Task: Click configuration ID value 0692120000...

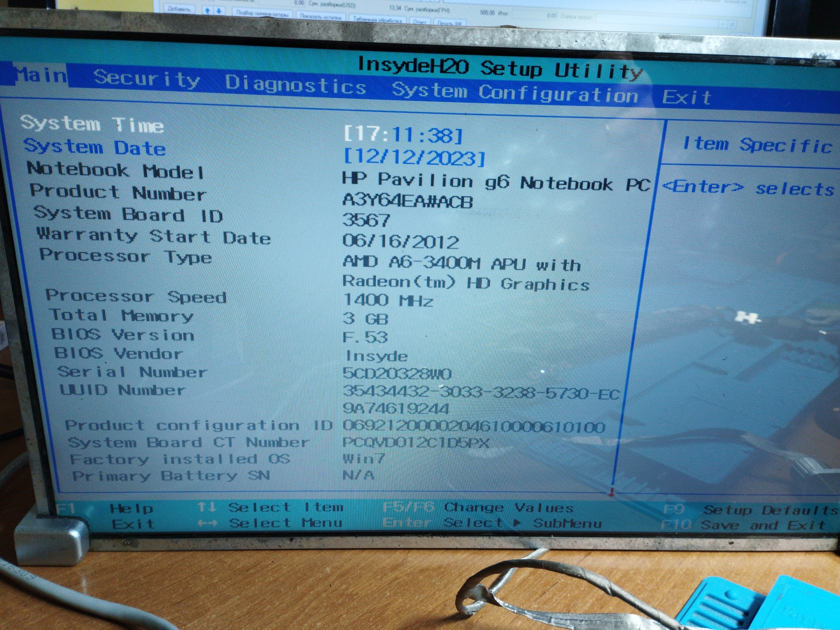Action: click(x=474, y=426)
